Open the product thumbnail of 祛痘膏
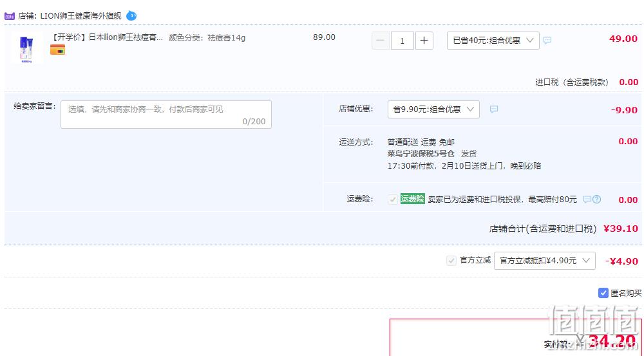 (26, 48)
